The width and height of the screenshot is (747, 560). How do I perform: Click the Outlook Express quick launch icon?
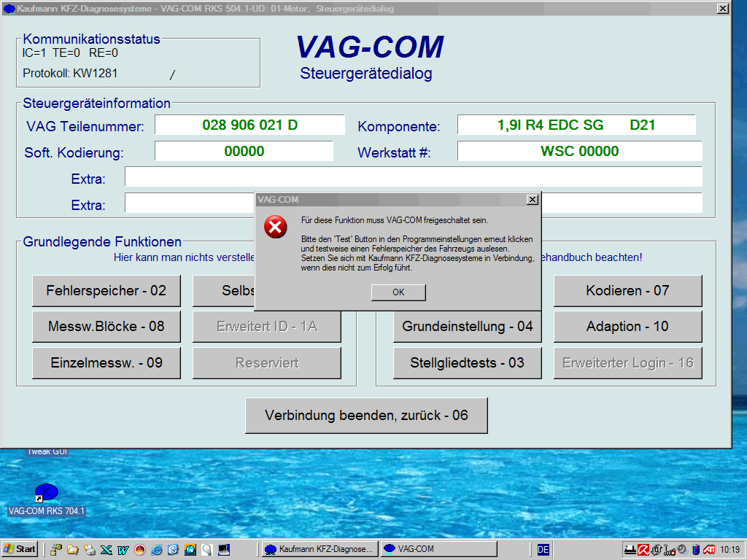[173, 550]
